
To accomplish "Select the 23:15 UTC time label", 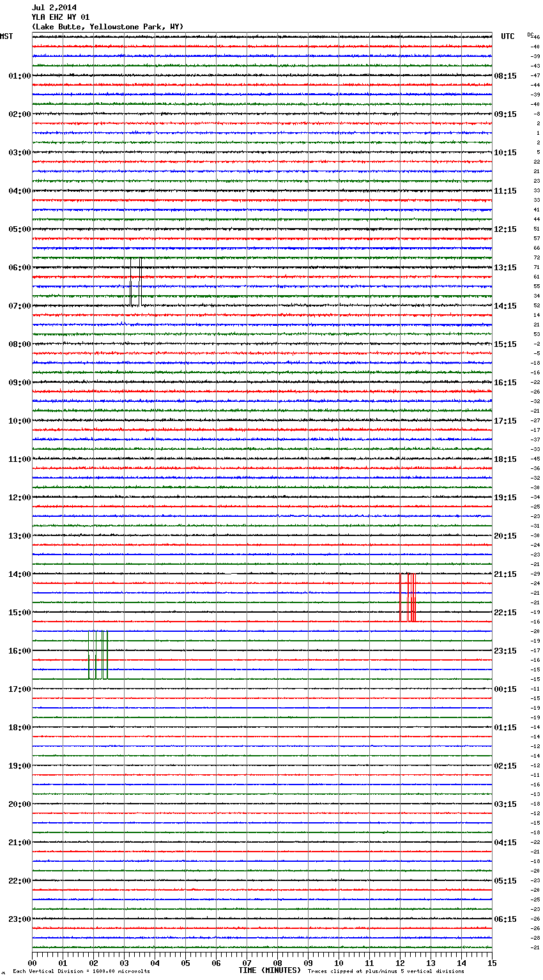I will pyautogui.click(x=505, y=651).
